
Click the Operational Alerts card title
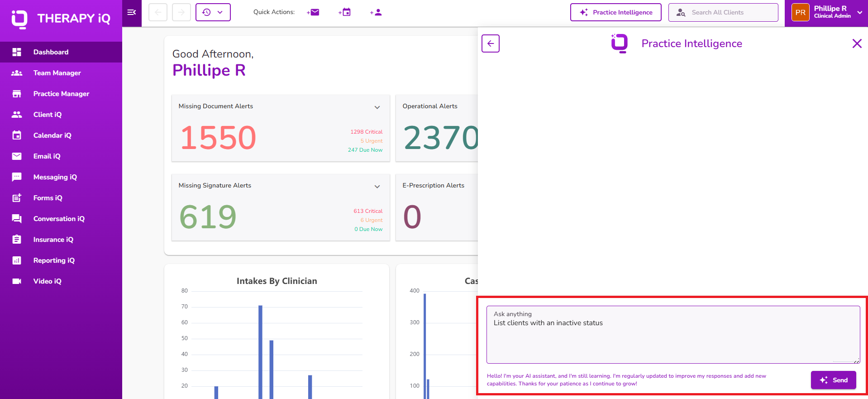tap(430, 106)
